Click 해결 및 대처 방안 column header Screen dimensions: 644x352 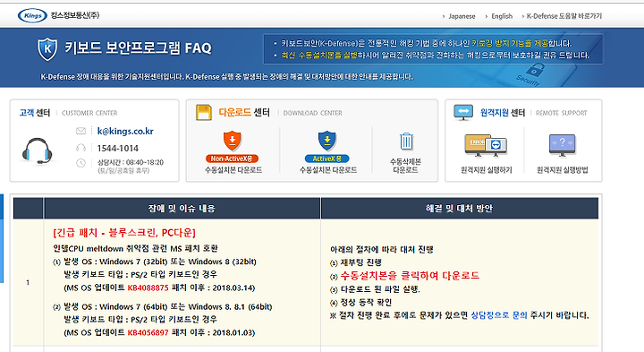(459, 209)
